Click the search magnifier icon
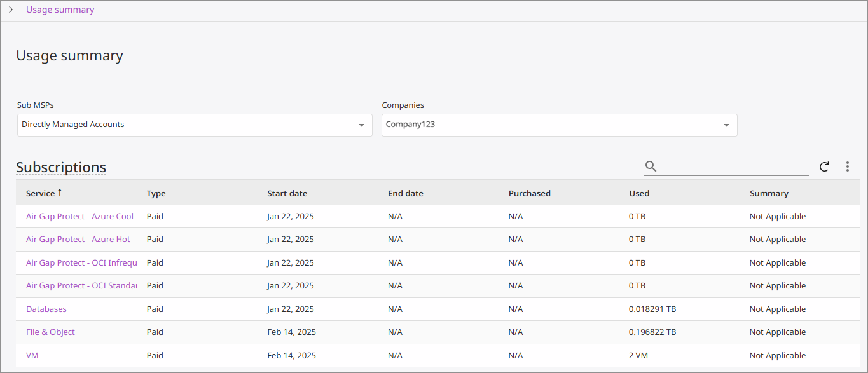Screen dimensions: 868x373 (x=651, y=166)
